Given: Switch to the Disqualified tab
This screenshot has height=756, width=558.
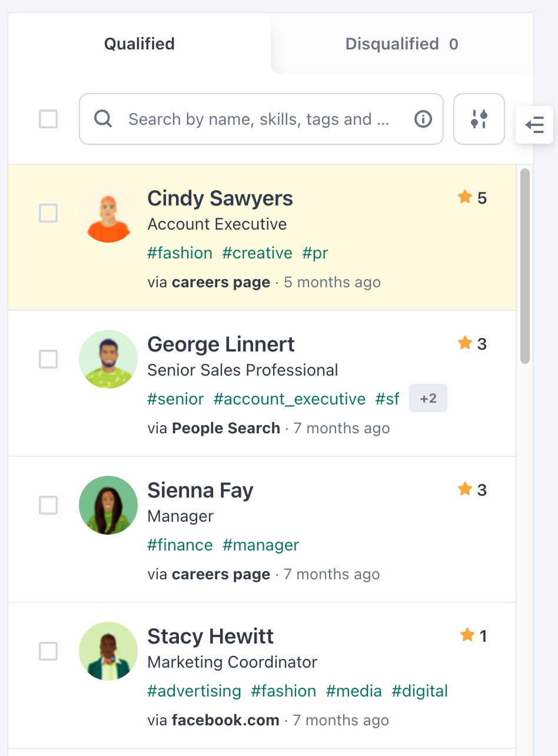Looking at the screenshot, I should point(402,44).
